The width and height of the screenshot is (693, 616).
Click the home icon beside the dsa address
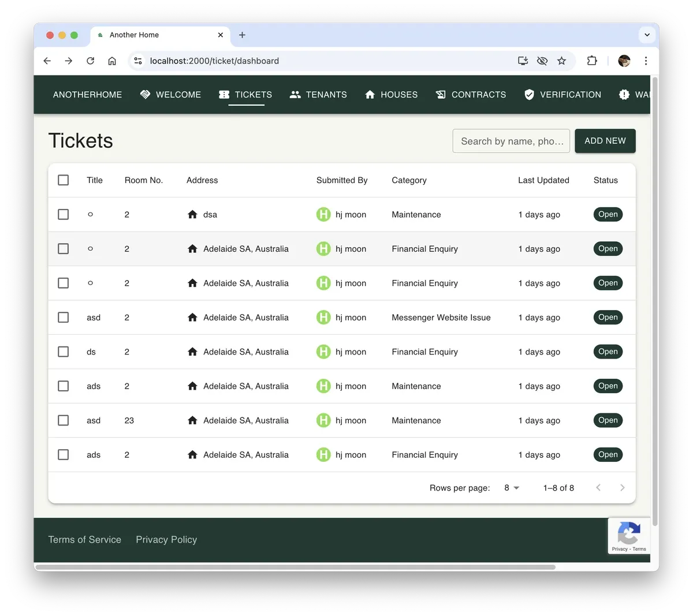193,215
